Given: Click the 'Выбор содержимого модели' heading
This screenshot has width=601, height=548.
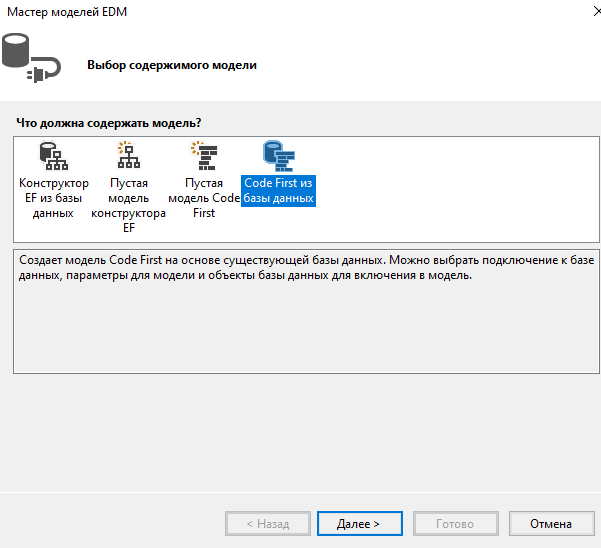Looking at the screenshot, I should pos(172,65).
